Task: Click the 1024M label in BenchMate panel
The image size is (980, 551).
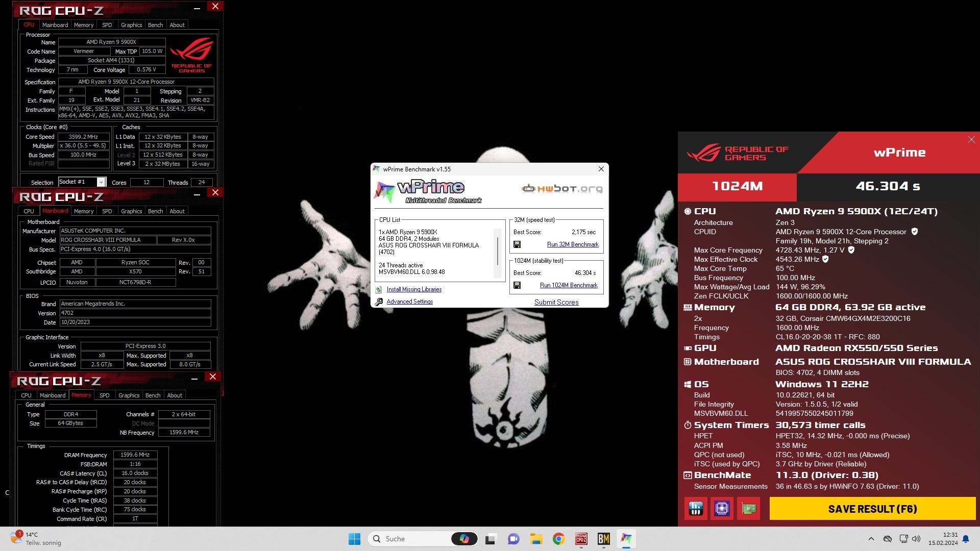Action: 738,187
